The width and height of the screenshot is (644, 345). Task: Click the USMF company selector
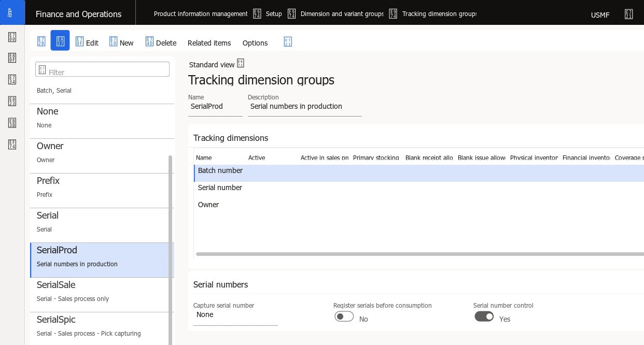[600, 15]
